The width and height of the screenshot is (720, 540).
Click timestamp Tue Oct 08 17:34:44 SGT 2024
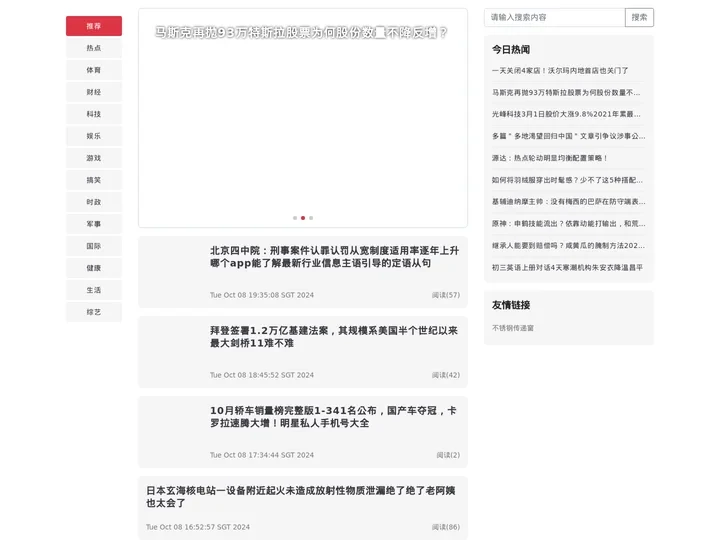click(x=262, y=455)
